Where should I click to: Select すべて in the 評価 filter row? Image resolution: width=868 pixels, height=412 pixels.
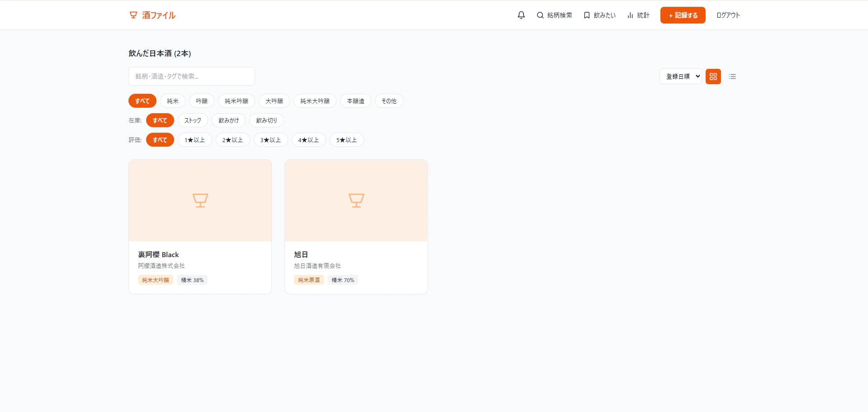pos(160,139)
